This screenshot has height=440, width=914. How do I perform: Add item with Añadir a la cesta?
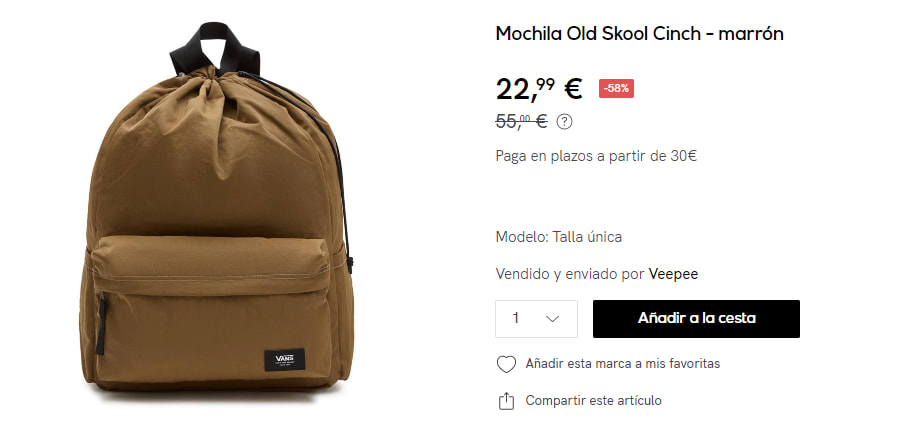point(696,319)
